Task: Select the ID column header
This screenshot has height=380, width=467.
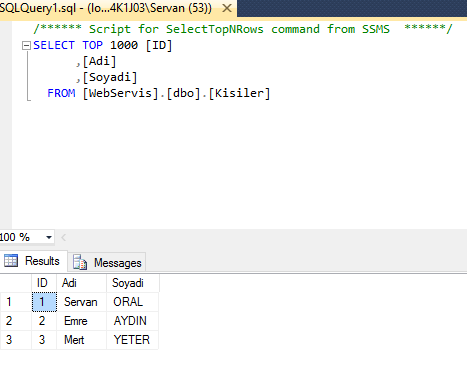Action: point(44,283)
